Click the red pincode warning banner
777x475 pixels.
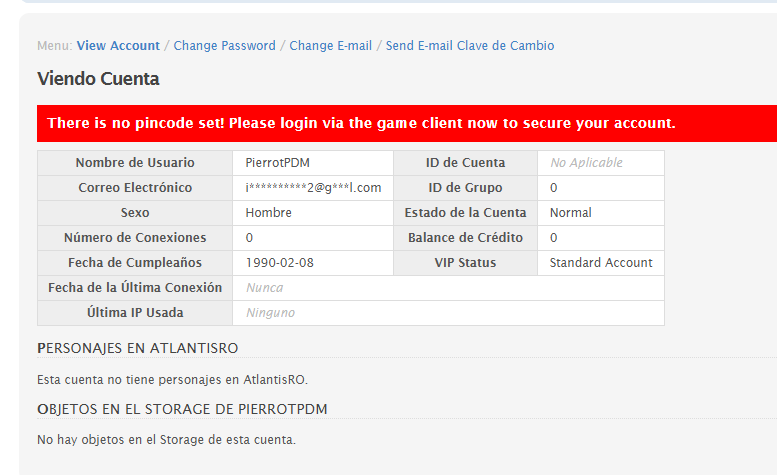click(x=407, y=123)
